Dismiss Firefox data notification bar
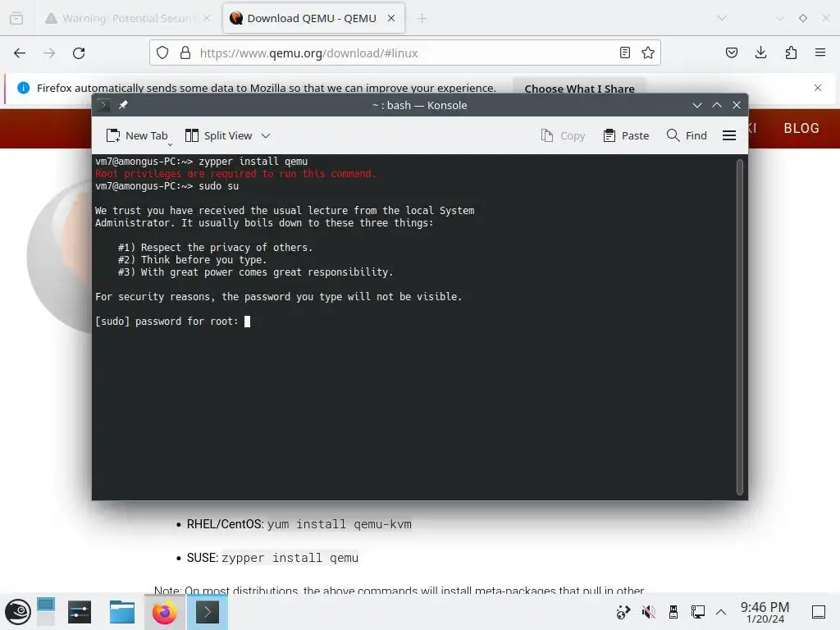Image resolution: width=840 pixels, height=630 pixels. point(818,88)
